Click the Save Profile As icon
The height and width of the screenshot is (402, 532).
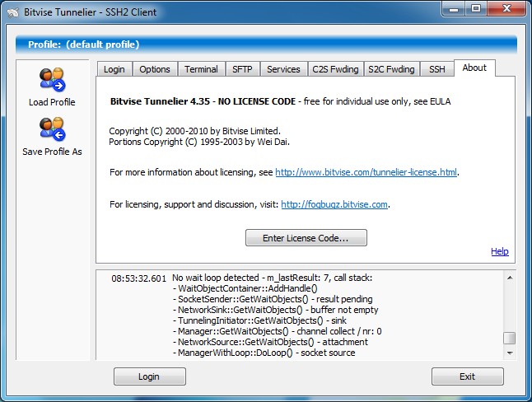(x=52, y=130)
